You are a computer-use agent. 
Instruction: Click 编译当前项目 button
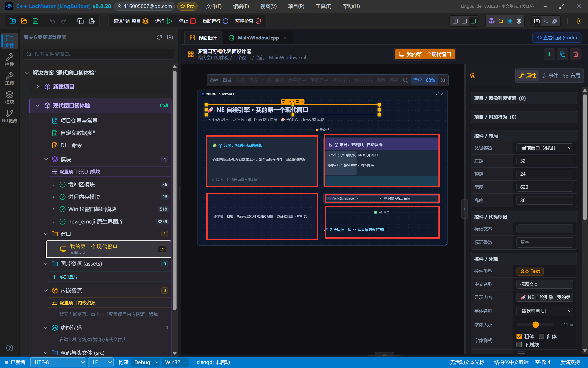click(x=131, y=21)
